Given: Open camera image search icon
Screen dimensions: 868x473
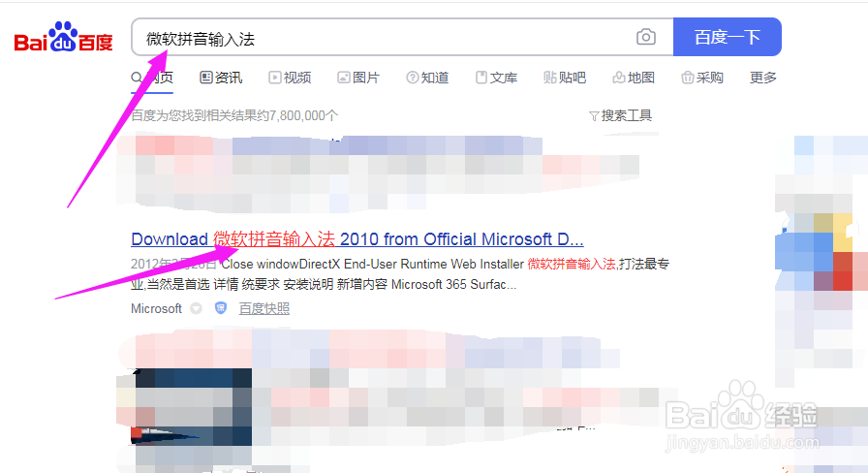Looking at the screenshot, I should click(x=645, y=37).
